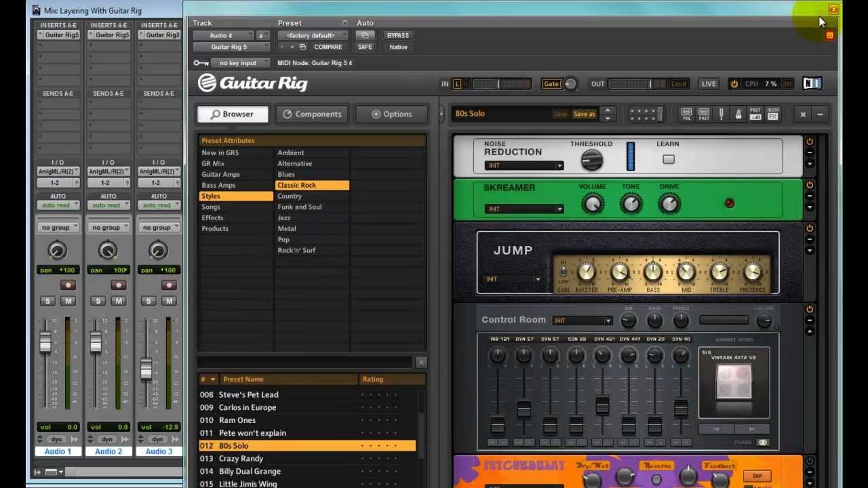Show the POST tapedeck component
Screen dimensions: 868x488
(x=704, y=114)
